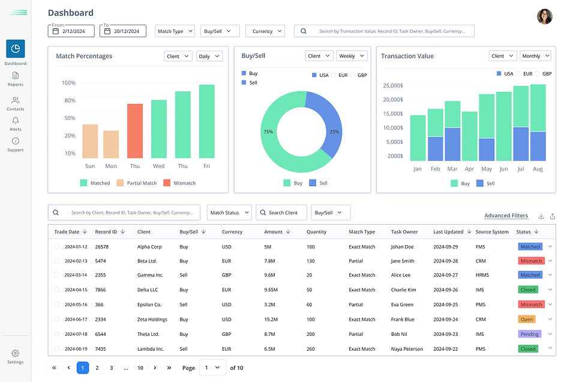Click the Search Client input field

pos(281,212)
